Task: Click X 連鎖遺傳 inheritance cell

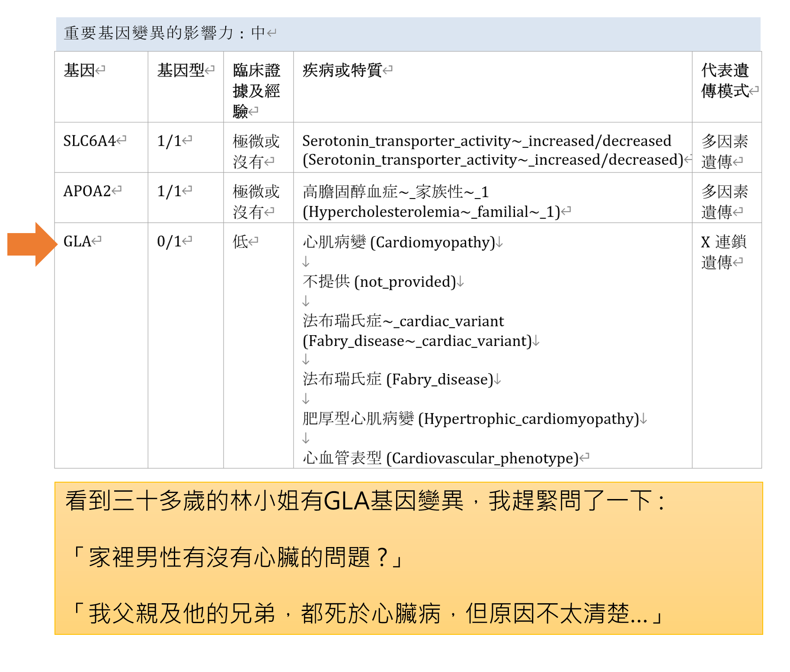Action: 724,252
